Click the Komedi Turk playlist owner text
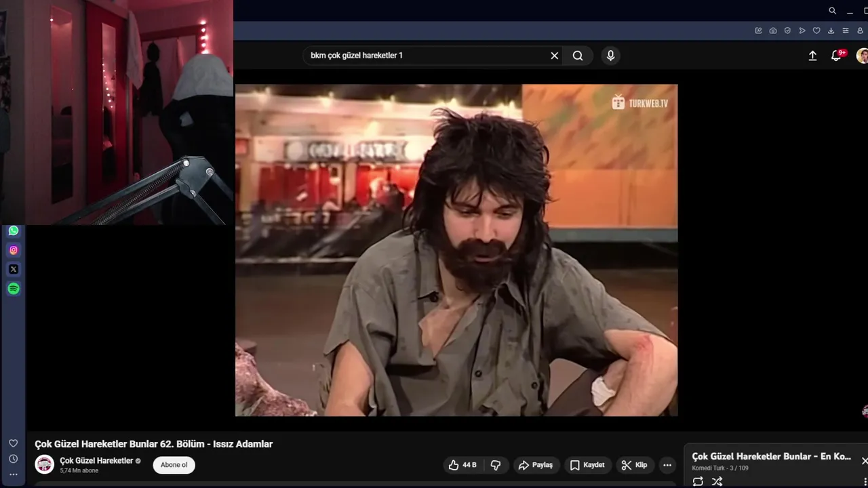Viewport: 868px width, 488px height. point(709,468)
